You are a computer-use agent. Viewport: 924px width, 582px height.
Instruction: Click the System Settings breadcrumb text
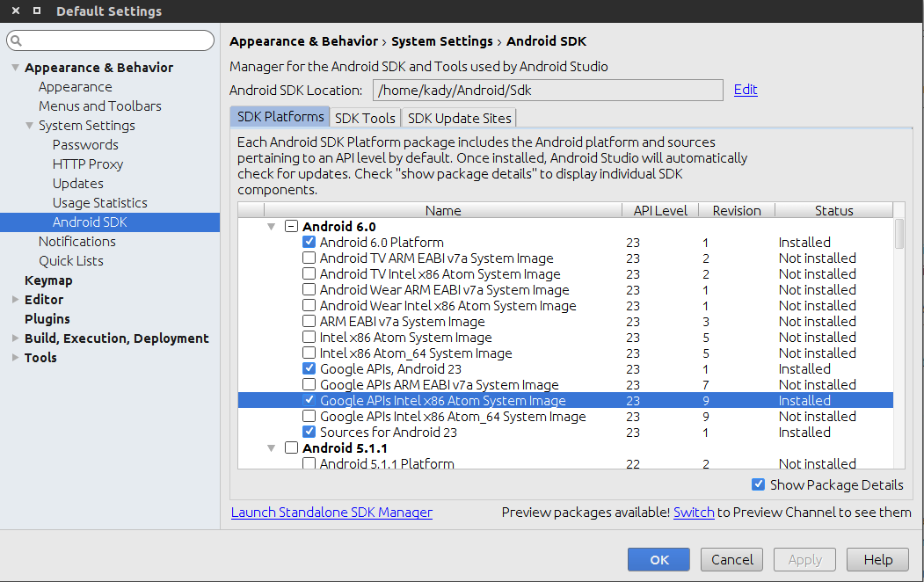point(442,41)
